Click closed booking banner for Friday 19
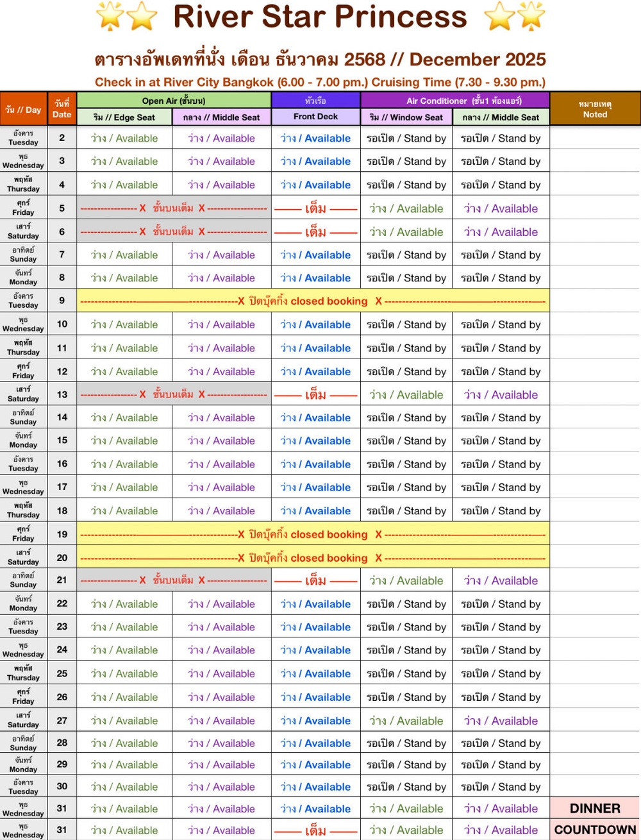641x840 pixels. tap(313, 534)
